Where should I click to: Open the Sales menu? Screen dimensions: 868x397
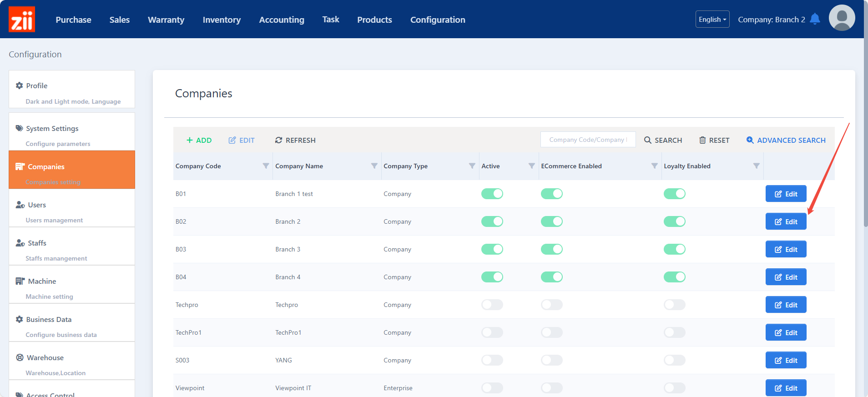click(120, 20)
